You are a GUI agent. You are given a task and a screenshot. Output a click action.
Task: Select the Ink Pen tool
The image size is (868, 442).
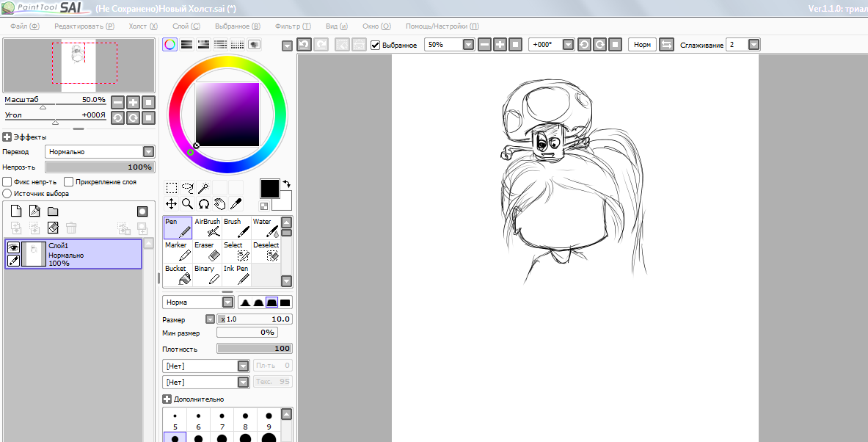[236, 275]
